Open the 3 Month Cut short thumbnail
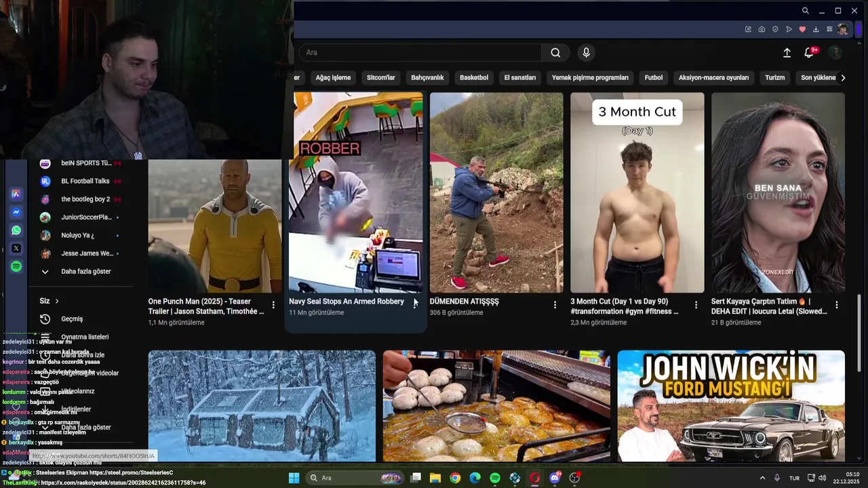 point(637,192)
